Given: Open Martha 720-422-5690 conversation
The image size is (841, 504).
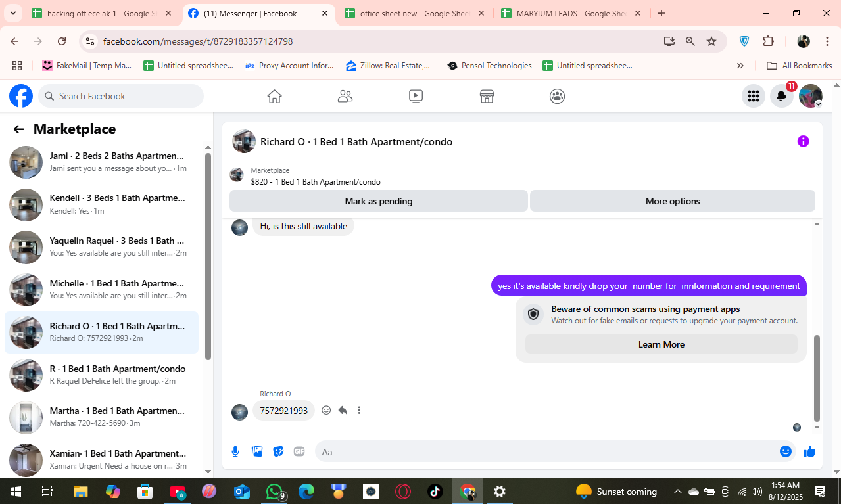Looking at the screenshot, I should (101, 417).
